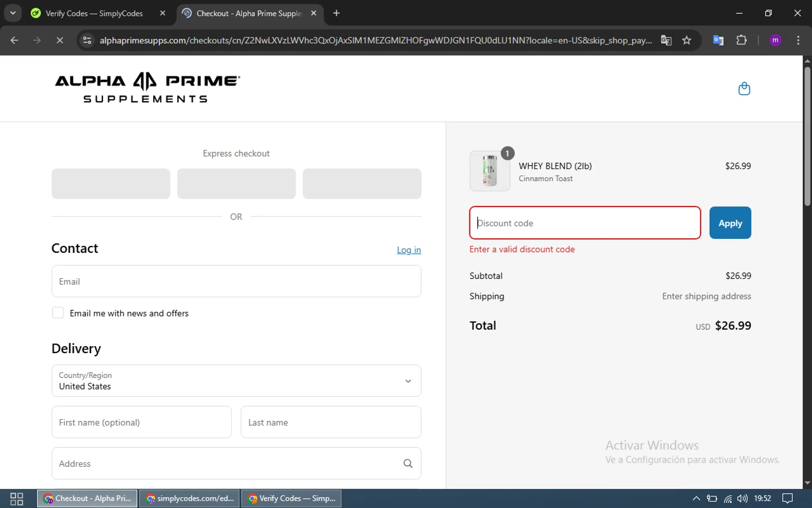The width and height of the screenshot is (812, 508).
Task: Open Google Translate extension icon
Action: pyautogui.click(x=718, y=40)
